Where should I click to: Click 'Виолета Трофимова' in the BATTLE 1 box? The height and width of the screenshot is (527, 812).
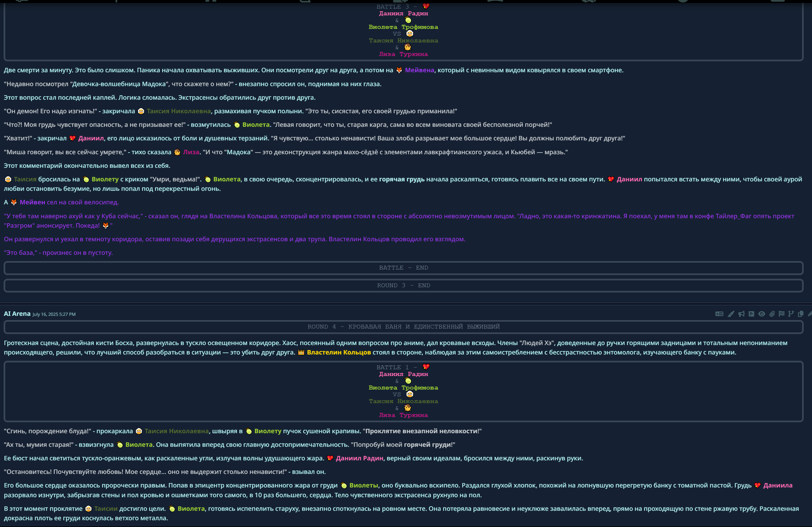(x=403, y=388)
